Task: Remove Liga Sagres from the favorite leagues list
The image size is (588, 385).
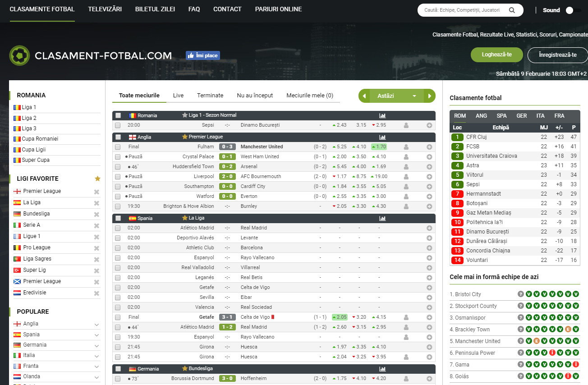Action: click(x=96, y=260)
